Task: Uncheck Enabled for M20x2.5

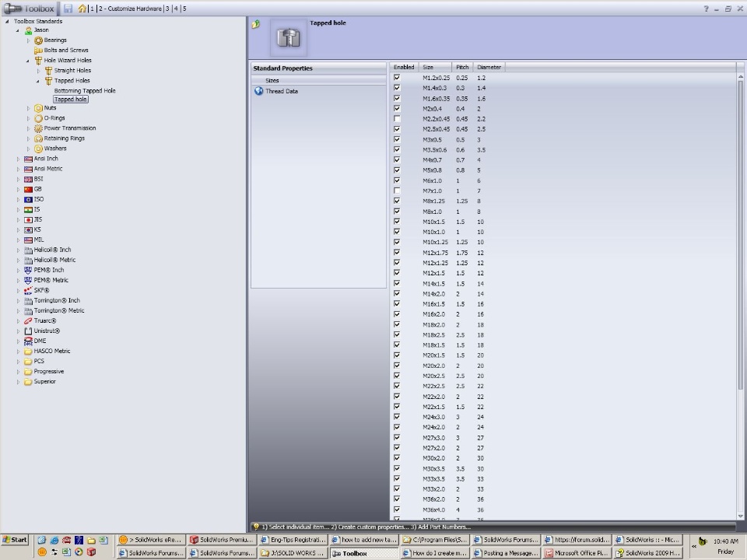Action: [397, 375]
